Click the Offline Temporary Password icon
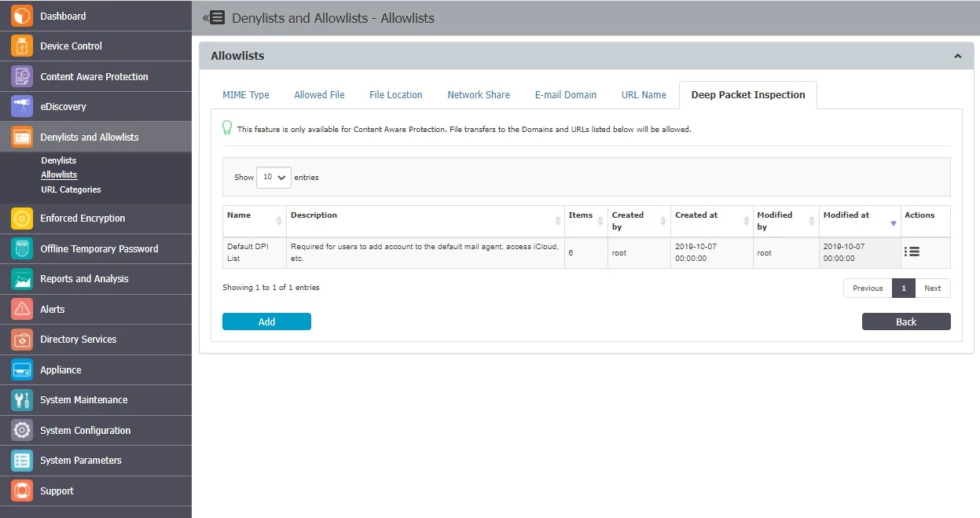980x518 pixels. pos(22,248)
